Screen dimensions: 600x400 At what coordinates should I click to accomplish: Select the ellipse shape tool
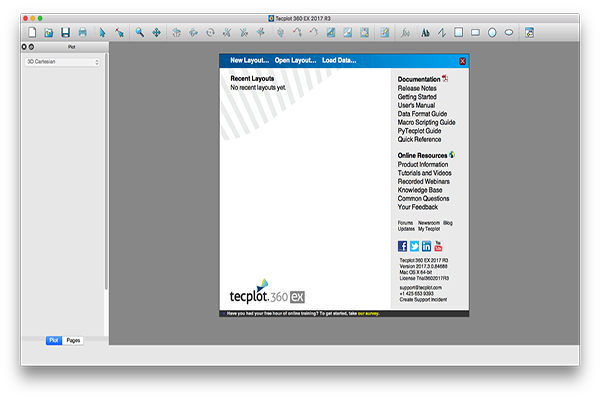(509, 33)
